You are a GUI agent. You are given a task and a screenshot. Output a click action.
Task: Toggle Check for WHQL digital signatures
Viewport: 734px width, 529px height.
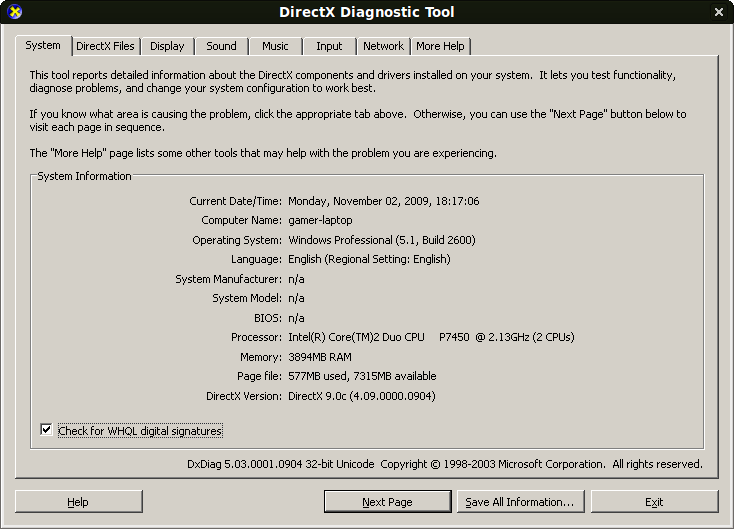[x=46, y=430]
